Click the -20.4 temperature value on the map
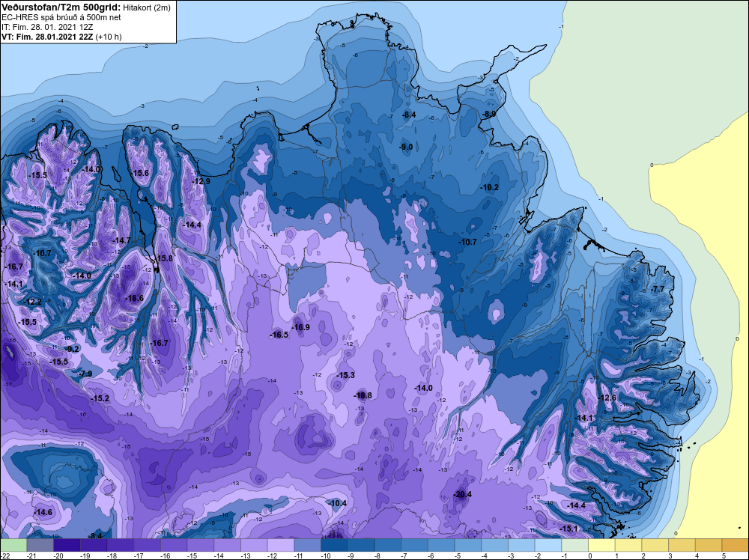749x560 pixels. (462, 494)
